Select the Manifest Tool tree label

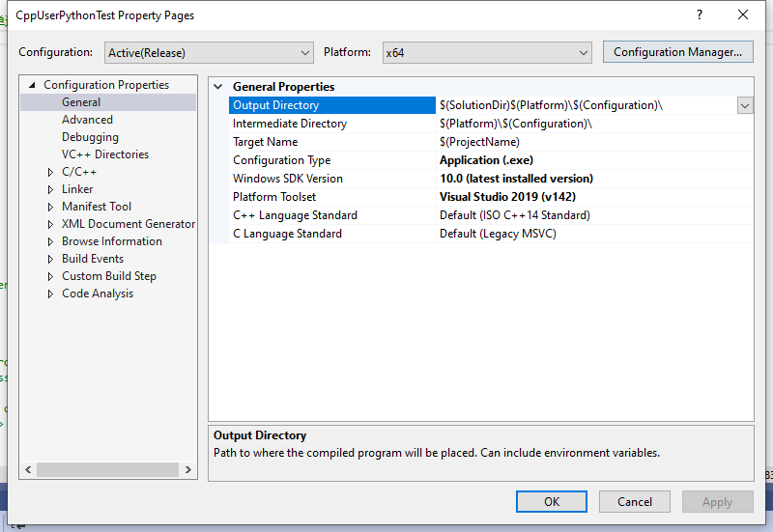[97, 207]
